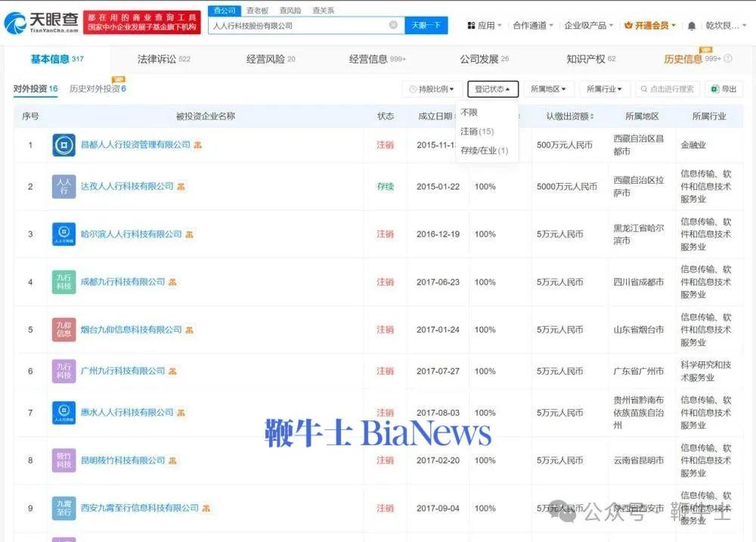Click 九行科技 logo in 成都 row

(64, 282)
